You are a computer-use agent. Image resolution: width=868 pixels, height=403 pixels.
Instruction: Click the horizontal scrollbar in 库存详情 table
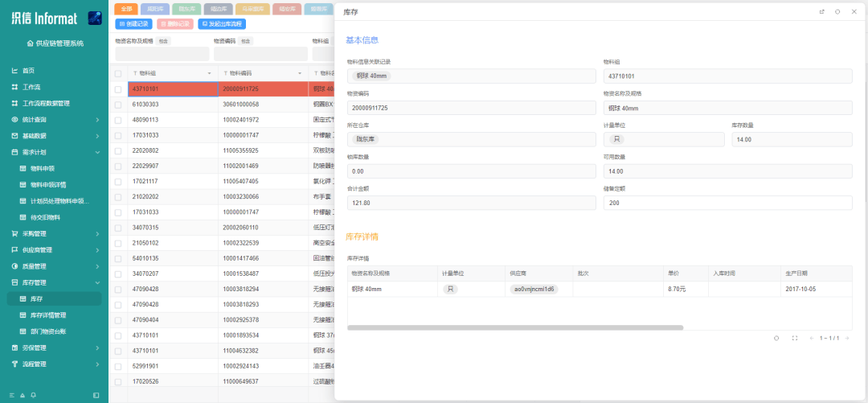click(x=514, y=327)
